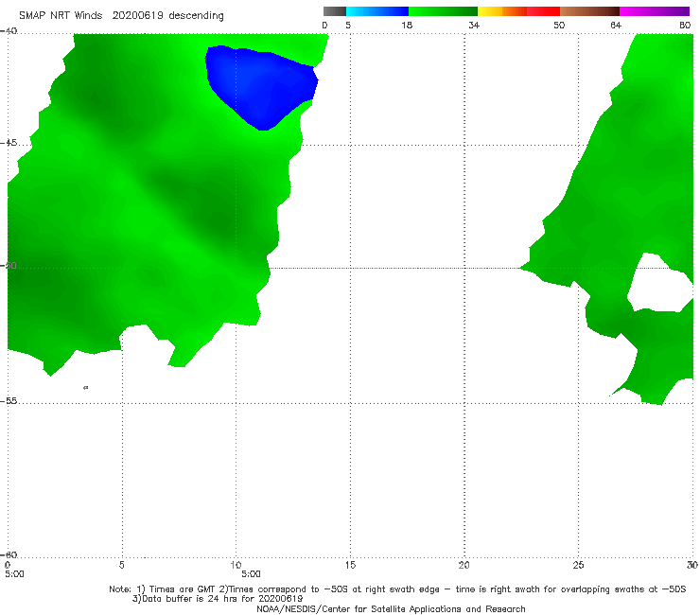Click the magenta-purple segment of the color bar

point(655,11)
